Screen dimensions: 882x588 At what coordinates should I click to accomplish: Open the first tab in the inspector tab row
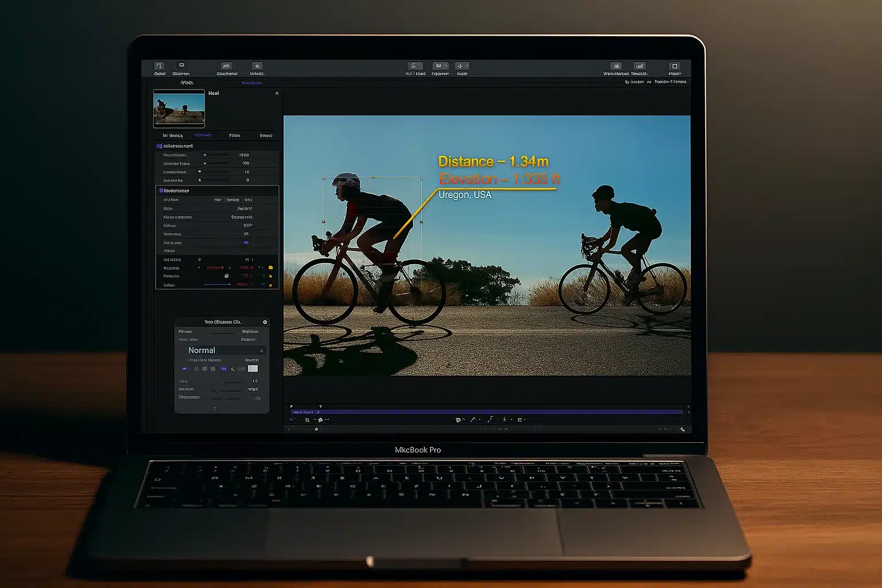(173, 136)
